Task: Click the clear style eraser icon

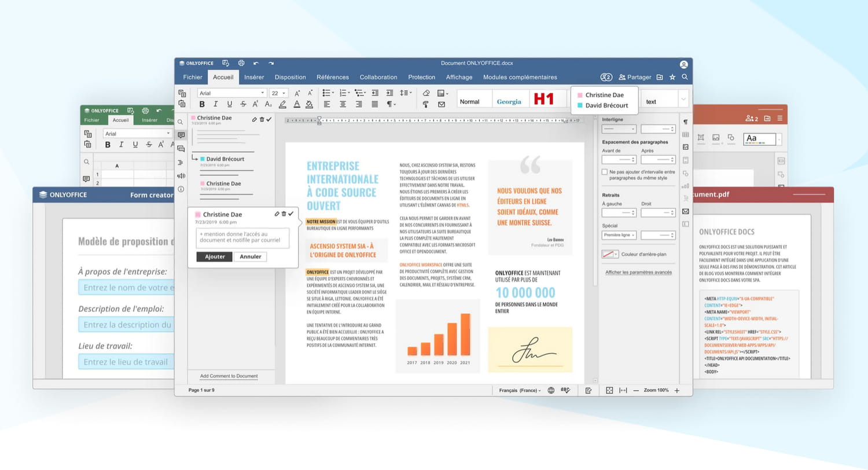Action: [x=426, y=93]
